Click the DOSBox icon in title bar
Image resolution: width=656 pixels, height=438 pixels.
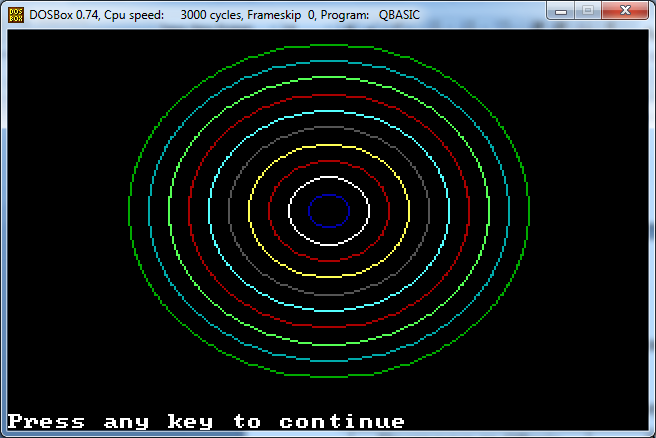[16, 15]
